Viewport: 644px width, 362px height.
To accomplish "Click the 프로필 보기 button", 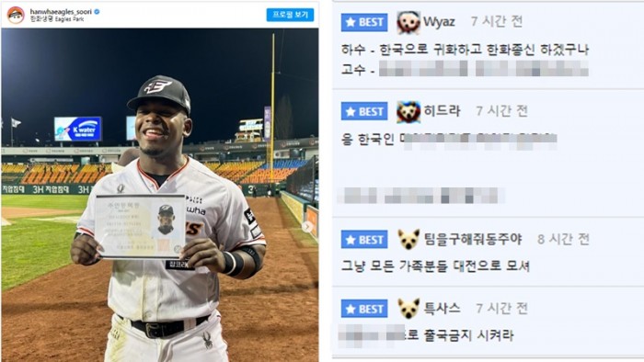I will (x=290, y=15).
